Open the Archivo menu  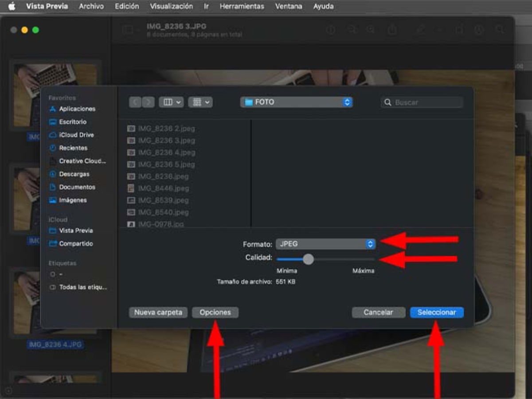click(91, 6)
